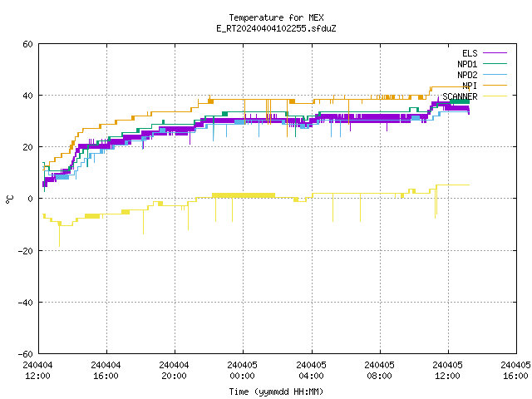Click the SCANNER legend label
Image resolution: width=532 pixels, height=399 pixels.
(x=460, y=96)
